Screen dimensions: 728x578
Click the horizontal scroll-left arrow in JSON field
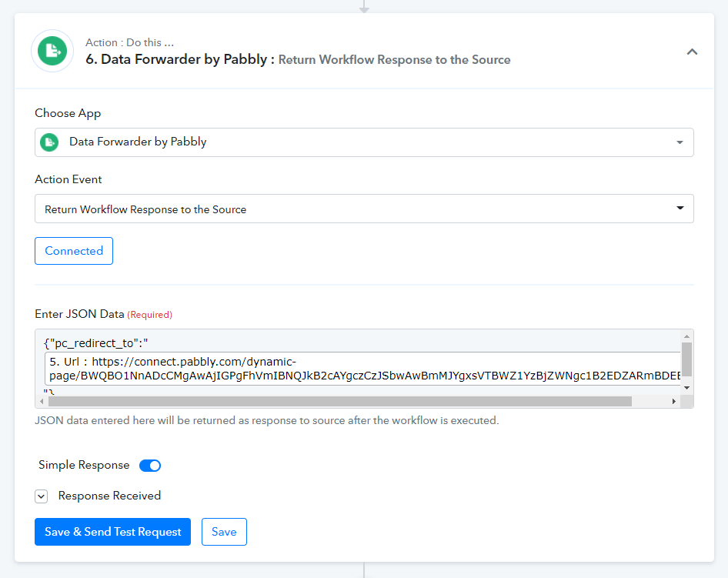42,401
